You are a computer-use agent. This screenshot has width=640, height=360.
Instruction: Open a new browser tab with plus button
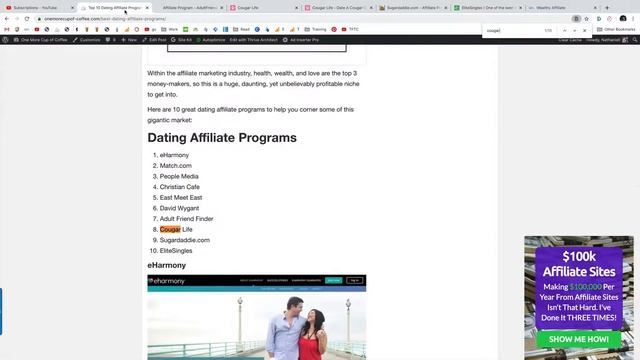607,8
